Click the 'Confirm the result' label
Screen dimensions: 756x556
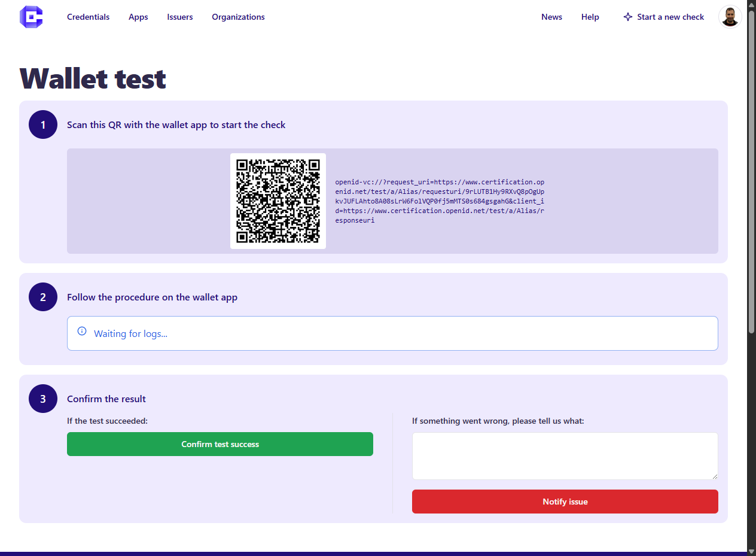click(x=106, y=399)
